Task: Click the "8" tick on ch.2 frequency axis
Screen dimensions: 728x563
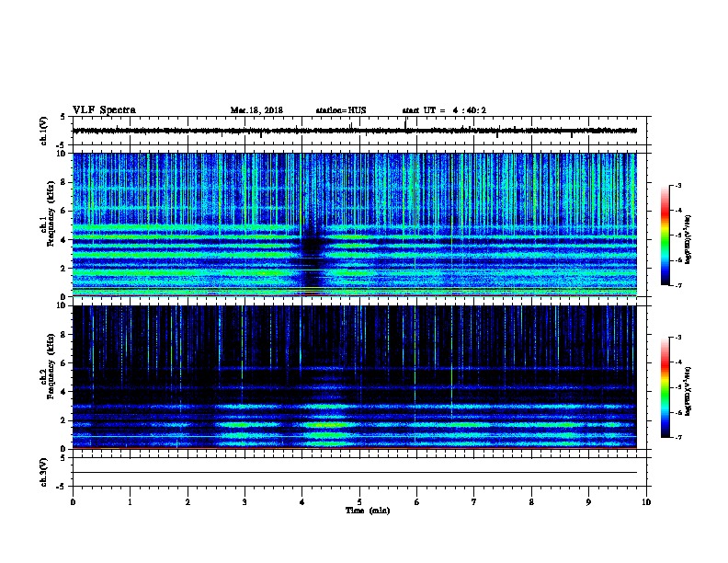Action: click(x=65, y=335)
